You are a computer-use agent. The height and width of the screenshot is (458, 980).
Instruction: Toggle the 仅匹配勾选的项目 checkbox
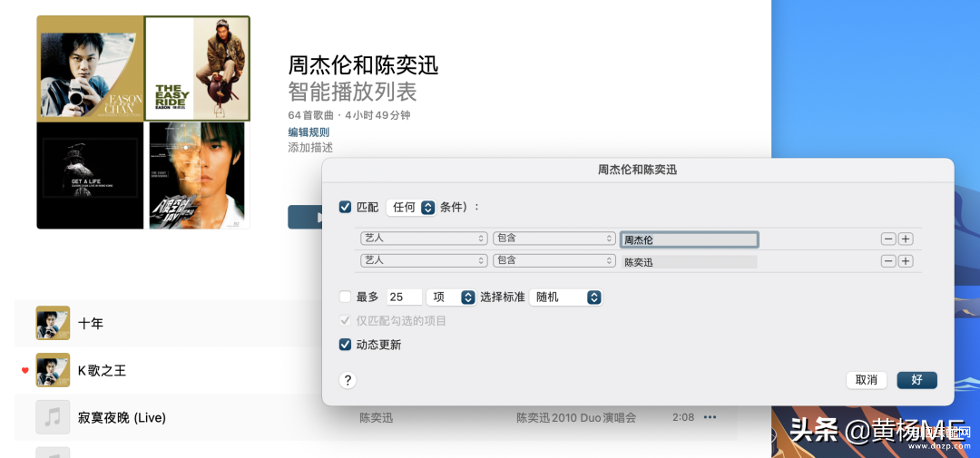(x=345, y=321)
